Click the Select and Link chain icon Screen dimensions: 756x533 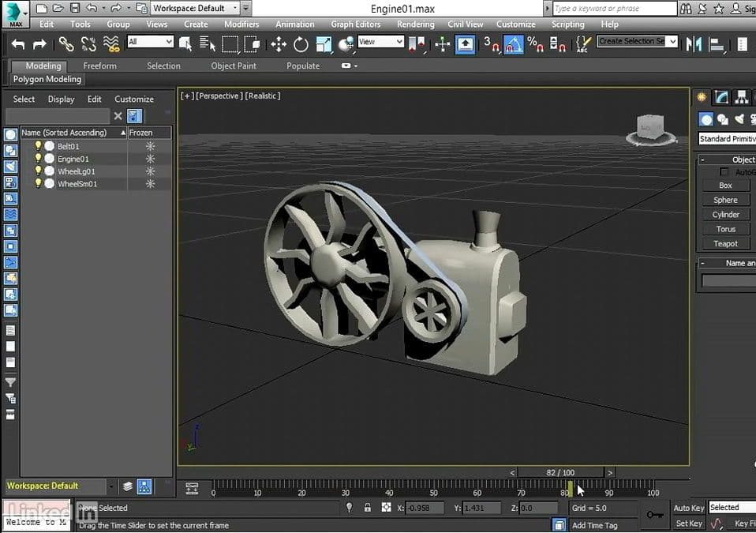[66, 44]
